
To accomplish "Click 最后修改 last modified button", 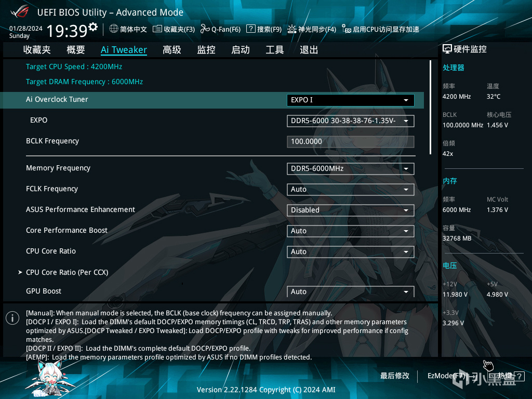I will pyautogui.click(x=395, y=376).
